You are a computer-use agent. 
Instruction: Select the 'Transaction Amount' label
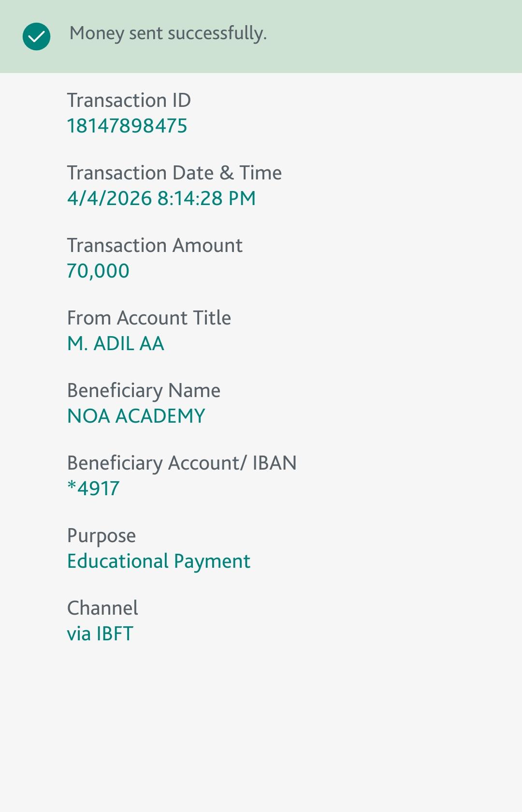click(x=154, y=245)
